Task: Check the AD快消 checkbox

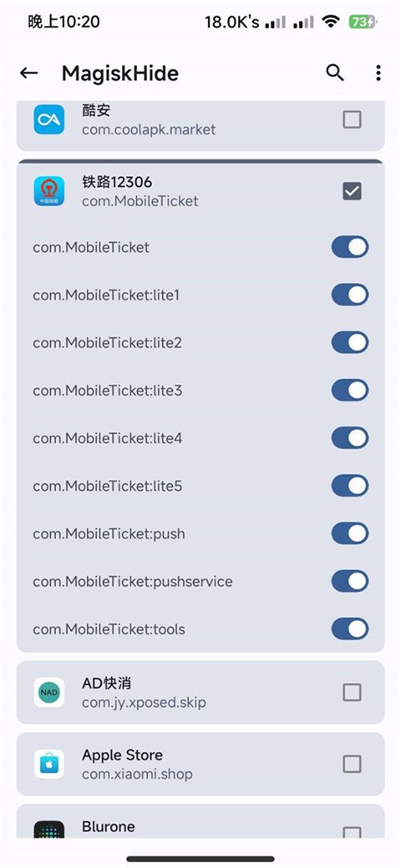Action: click(353, 692)
